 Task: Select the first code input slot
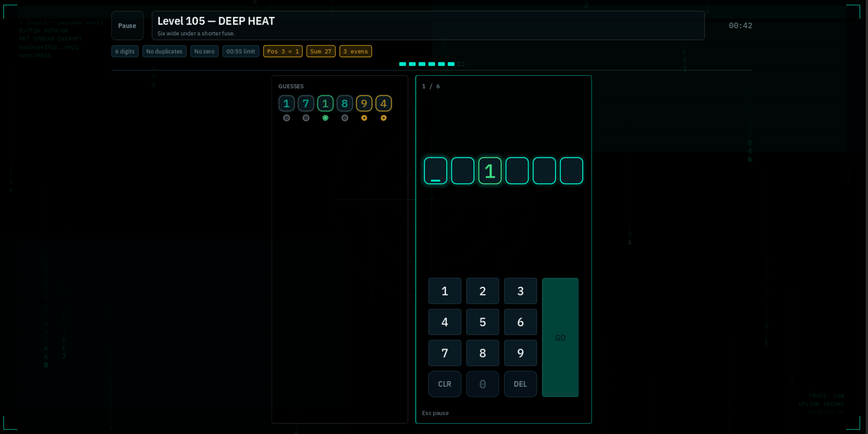[435, 171]
